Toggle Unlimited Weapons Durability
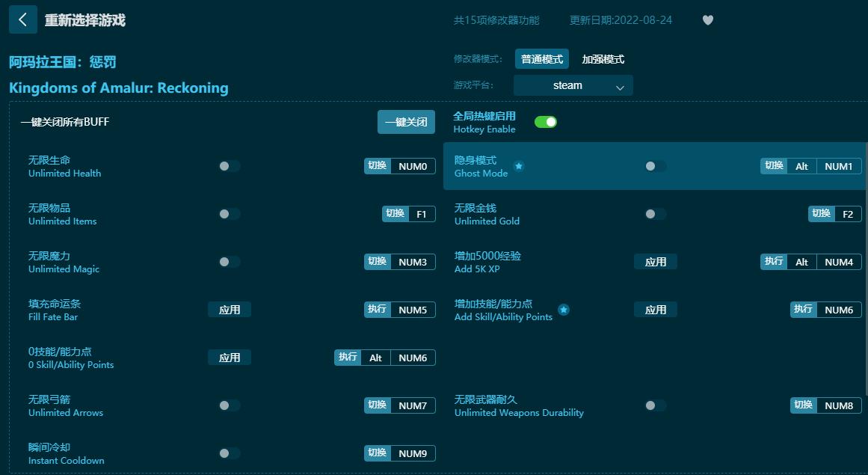 tap(653, 405)
